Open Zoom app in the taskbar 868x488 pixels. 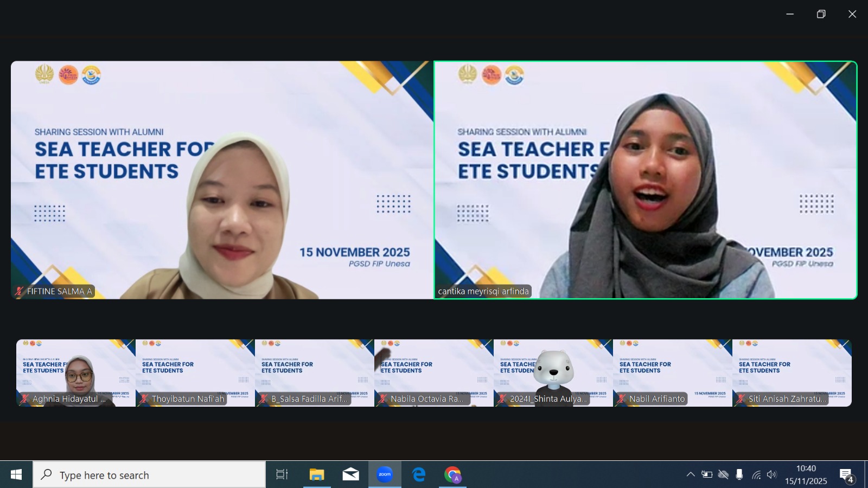point(385,474)
